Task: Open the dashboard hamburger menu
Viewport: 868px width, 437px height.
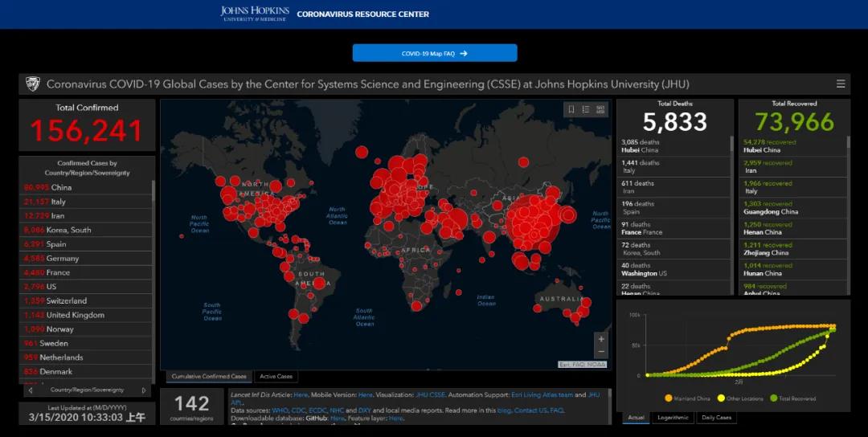Action: [841, 84]
